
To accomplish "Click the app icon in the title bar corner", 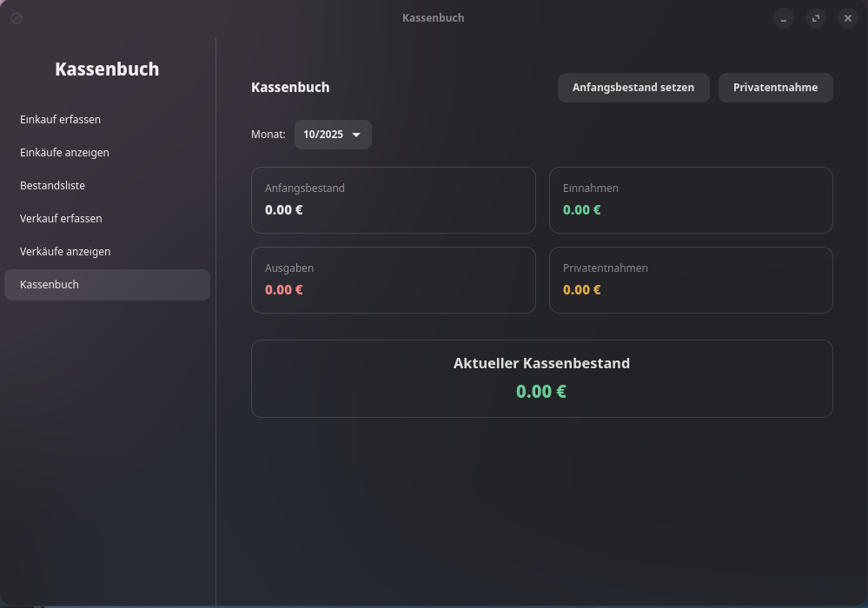I will 17,18.
